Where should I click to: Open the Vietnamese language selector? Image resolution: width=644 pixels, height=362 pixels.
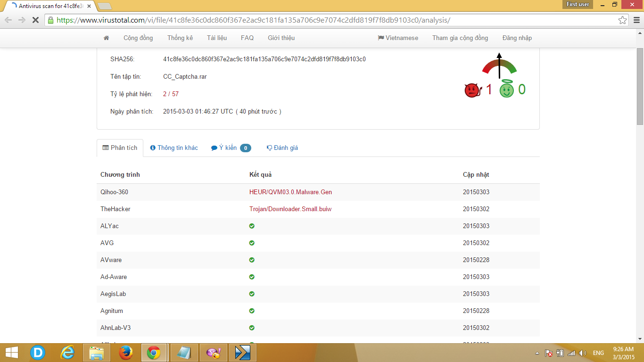pyautogui.click(x=398, y=38)
